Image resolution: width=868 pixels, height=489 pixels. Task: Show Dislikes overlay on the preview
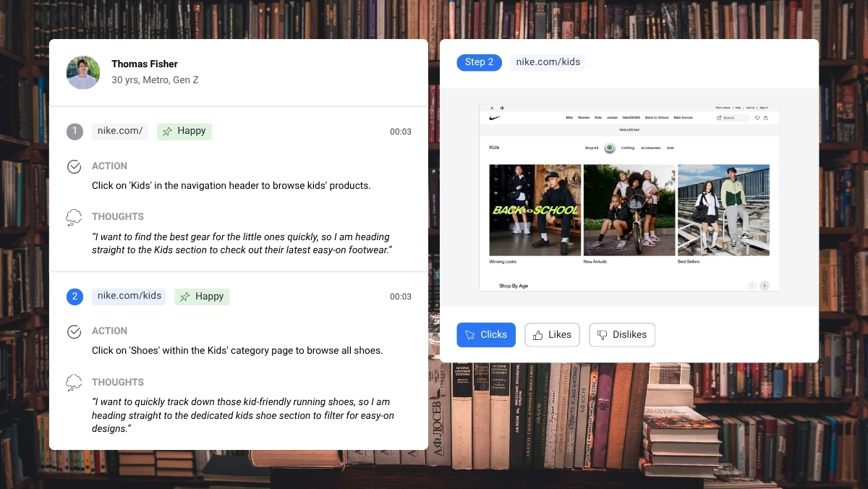(622, 335)
